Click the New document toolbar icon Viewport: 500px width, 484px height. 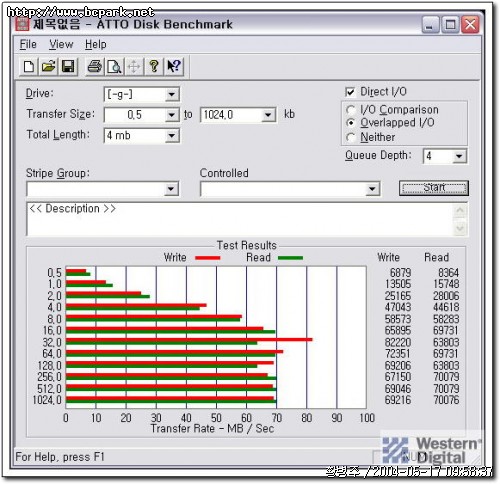tap(29, 67)
